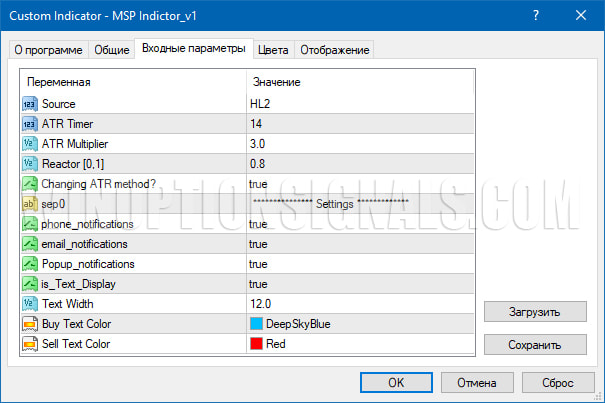The height and width of the screenshot is (403, 605).
Task: Click the bool icon beside phone_notifications
Action: click(30, 224)
